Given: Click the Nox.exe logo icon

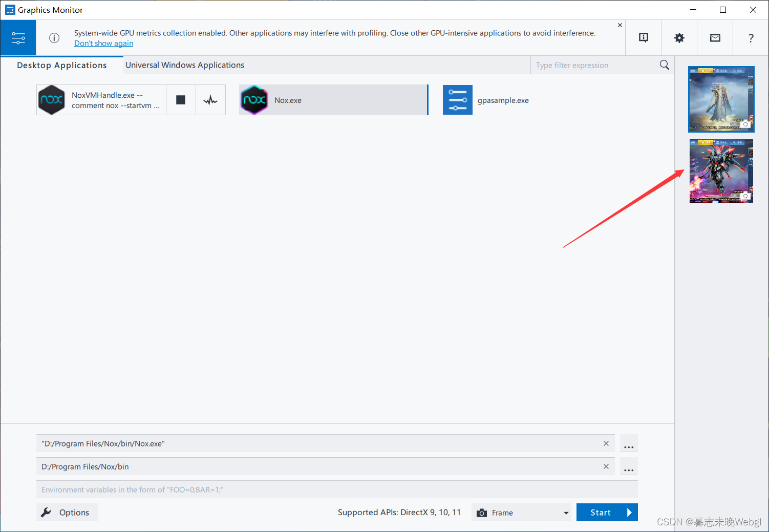Looking at the screenshot, I should 254,100.
